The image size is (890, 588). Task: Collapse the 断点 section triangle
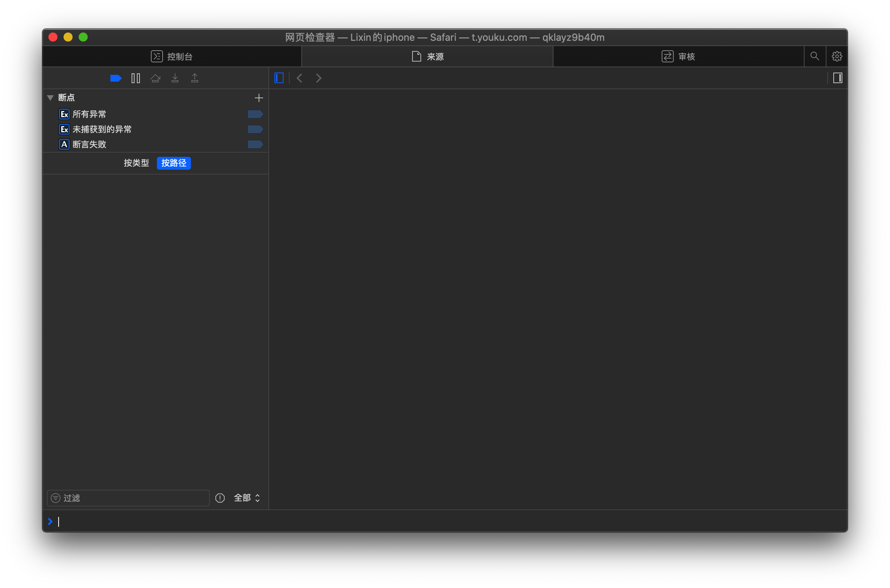point(50,98)
